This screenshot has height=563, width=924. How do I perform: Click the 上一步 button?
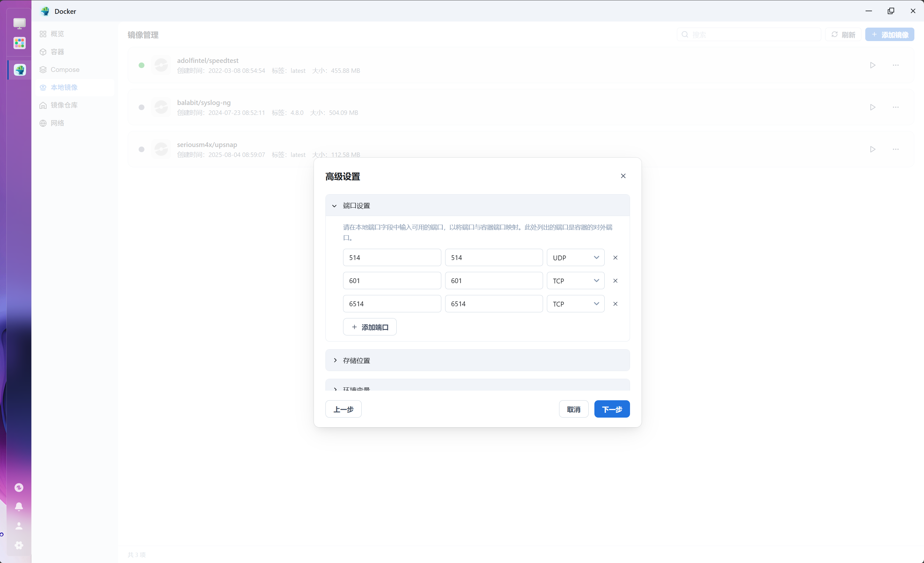343,409
